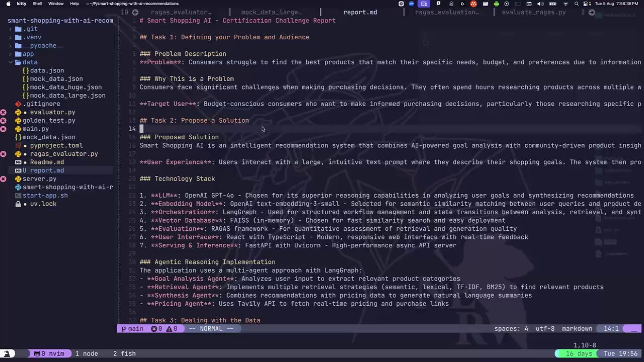Click the open data folder icon
The height and width of the screenshot is (362, 644).
click(x=18, y=62)
